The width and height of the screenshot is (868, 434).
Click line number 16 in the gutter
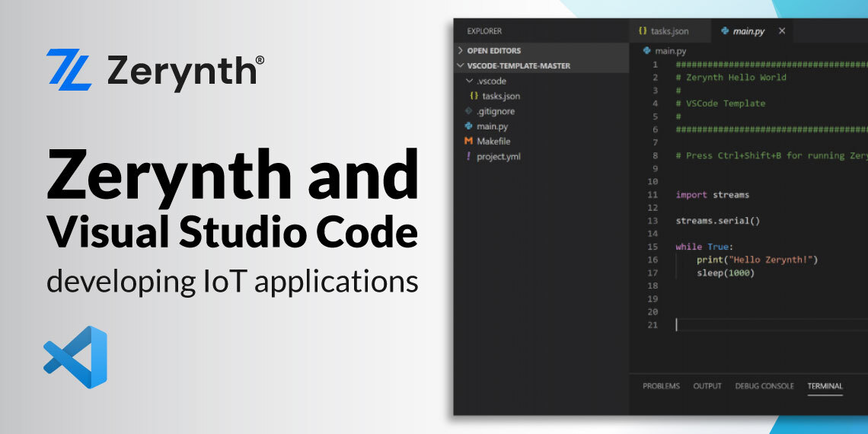(652, 260)
